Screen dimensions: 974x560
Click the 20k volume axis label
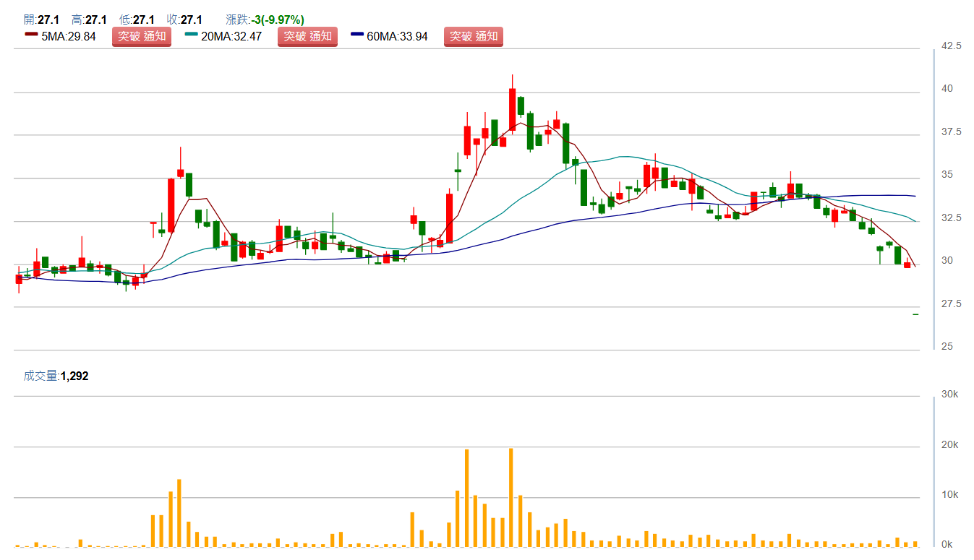tap(948, 445)
